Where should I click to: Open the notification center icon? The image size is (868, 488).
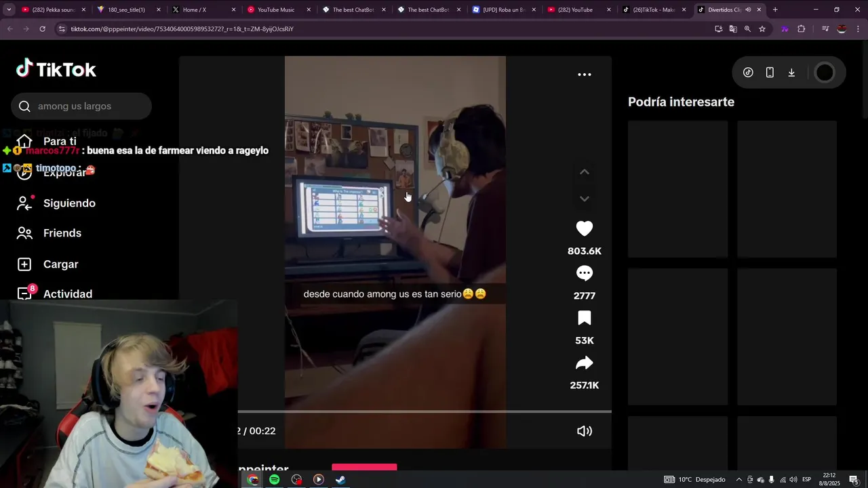pos(854,479)
